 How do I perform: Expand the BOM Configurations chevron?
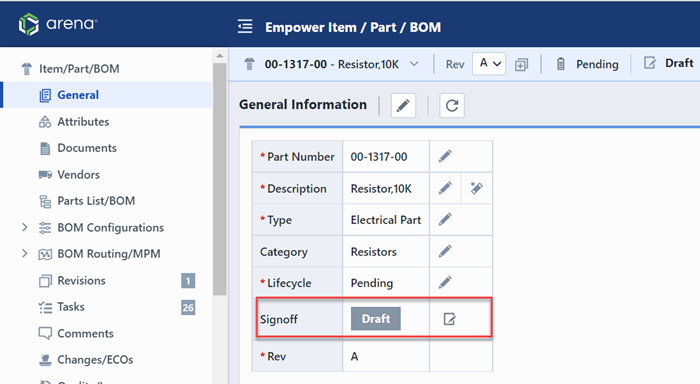25,227
